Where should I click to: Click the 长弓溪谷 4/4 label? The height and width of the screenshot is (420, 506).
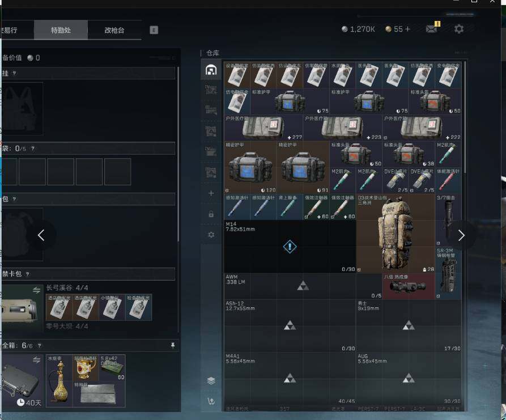[x=67, y=287]
